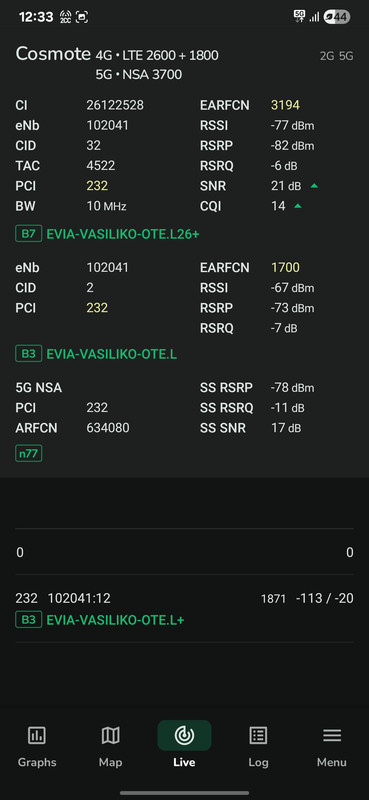
Task: Open EVIA-VASILIKO-OTE.L B3 site label
Action: click(112, 354)
